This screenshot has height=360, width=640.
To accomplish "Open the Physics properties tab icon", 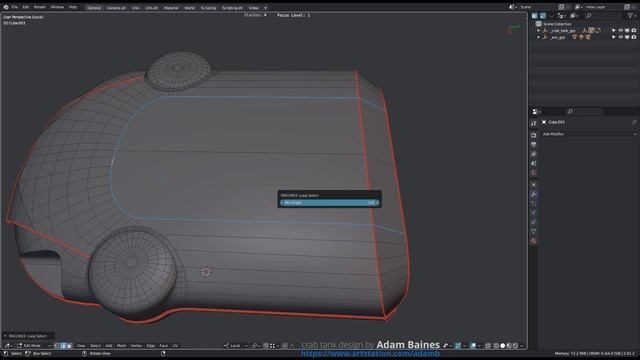I will (533, 213).
